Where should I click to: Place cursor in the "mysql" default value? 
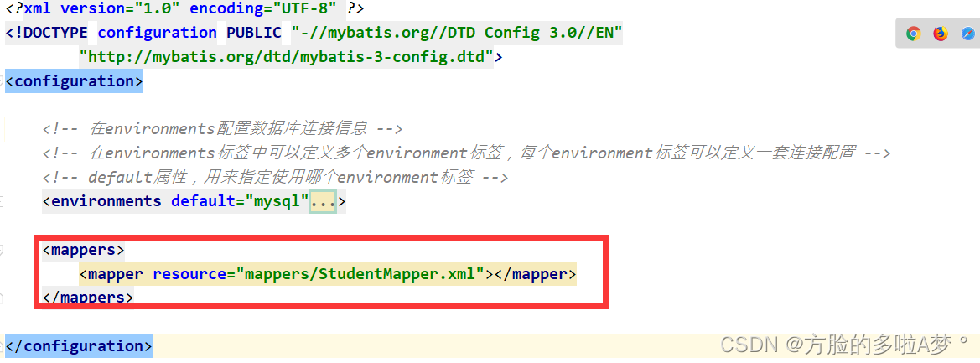point(277,201)
